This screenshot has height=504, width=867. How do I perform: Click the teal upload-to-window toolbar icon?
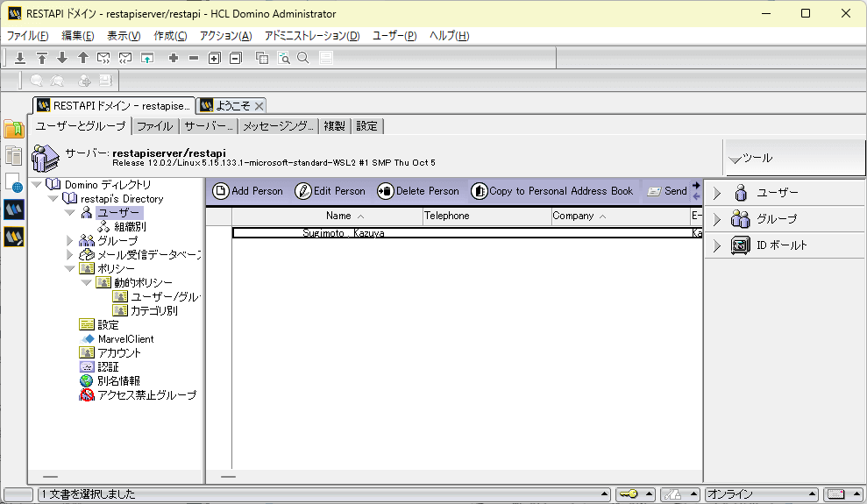(x=147, y=58)
